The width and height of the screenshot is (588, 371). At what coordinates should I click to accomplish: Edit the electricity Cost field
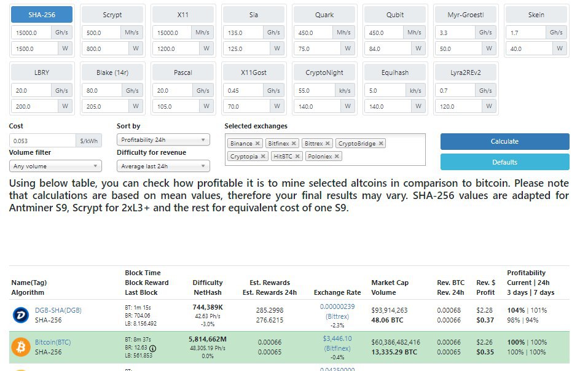(43, 141)
